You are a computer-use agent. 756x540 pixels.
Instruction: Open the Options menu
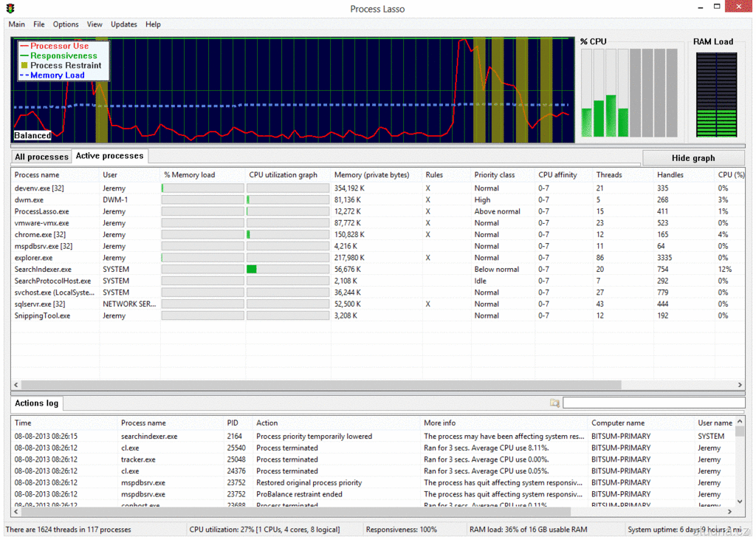coord(66,24)
